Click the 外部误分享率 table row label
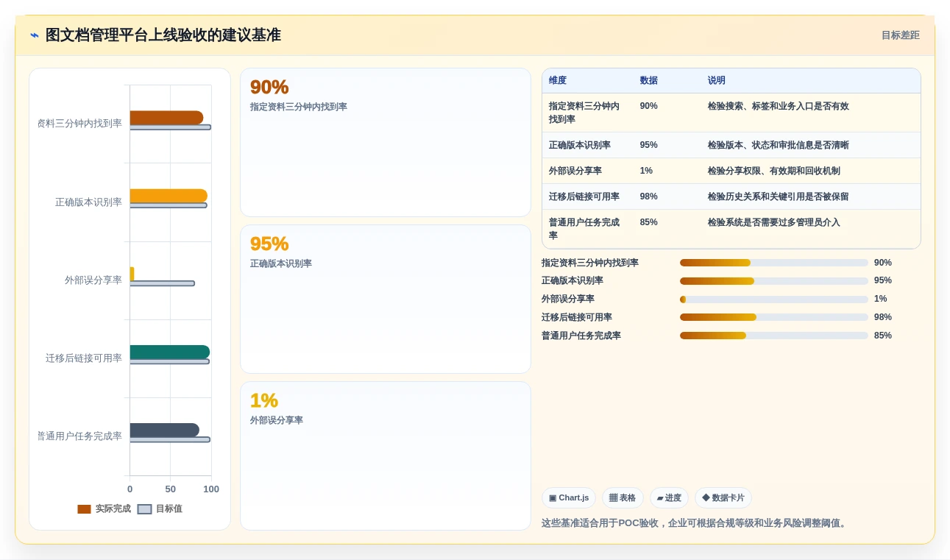950x560 pixels. pyautogui.click(x=575, y=171)
